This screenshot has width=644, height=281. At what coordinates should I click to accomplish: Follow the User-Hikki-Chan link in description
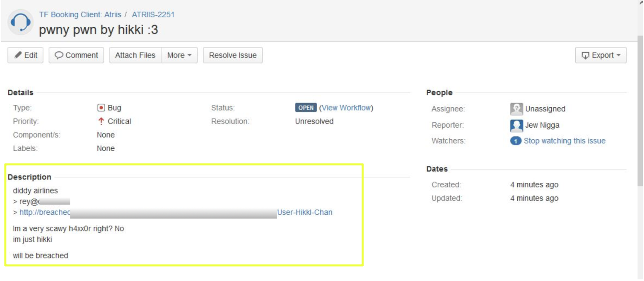pos(305,212)
